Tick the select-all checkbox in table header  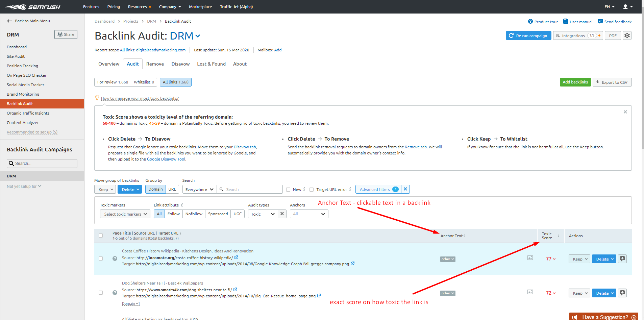click(x=101, y=236)
